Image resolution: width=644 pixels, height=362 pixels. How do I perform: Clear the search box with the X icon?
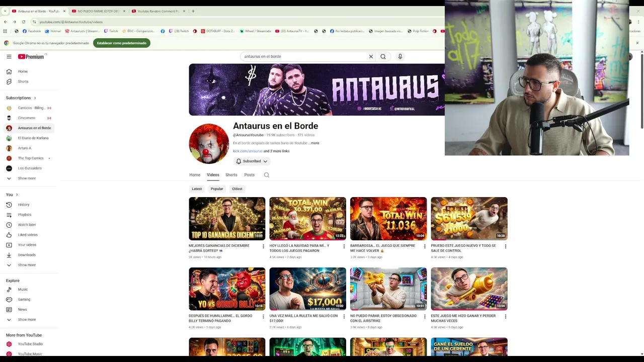pos(371,56)
